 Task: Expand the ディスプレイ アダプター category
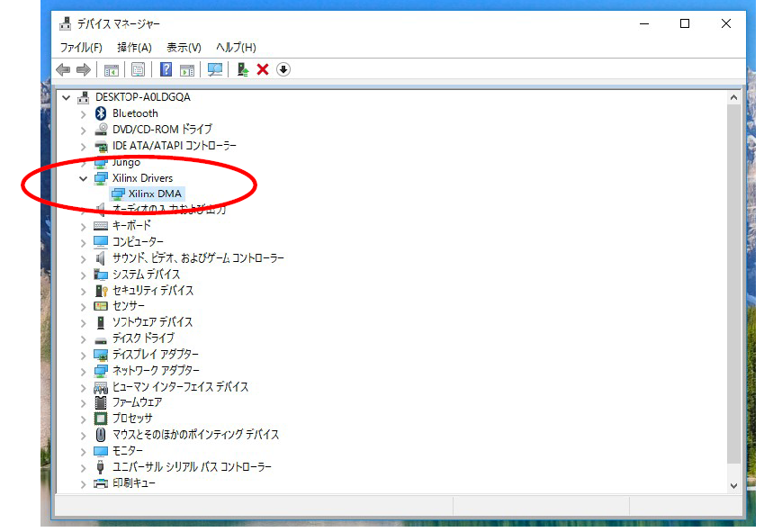[x=84, y=355]
